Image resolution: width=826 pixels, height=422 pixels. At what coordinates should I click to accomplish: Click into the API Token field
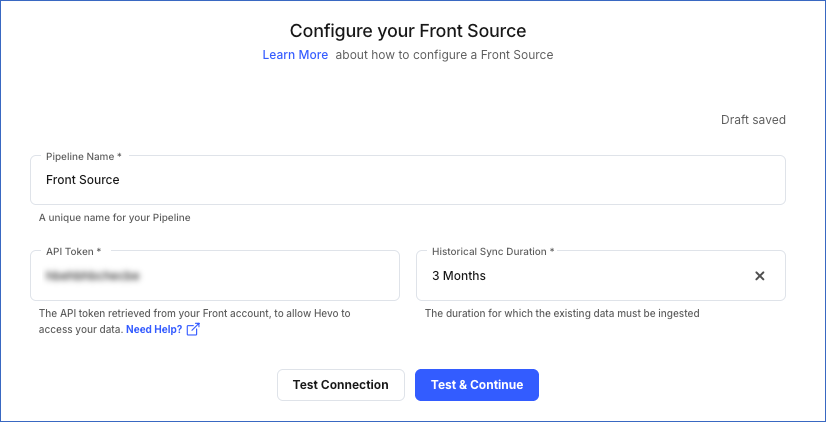pos(215,276)
